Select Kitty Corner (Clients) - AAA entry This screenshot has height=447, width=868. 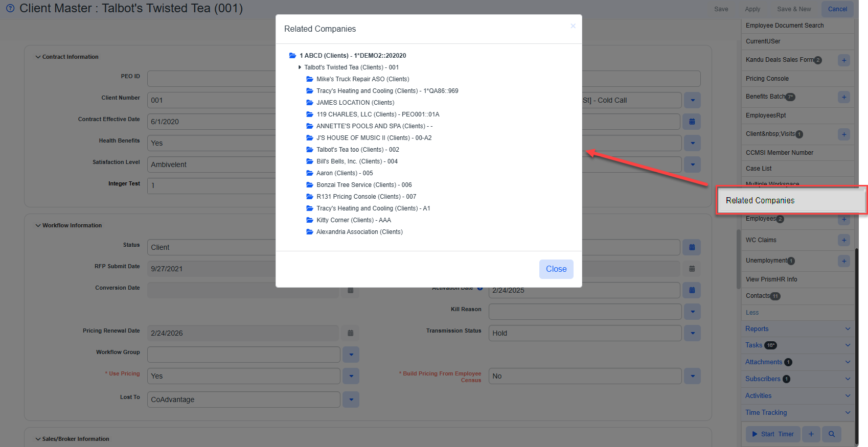[x=353, y=220]
